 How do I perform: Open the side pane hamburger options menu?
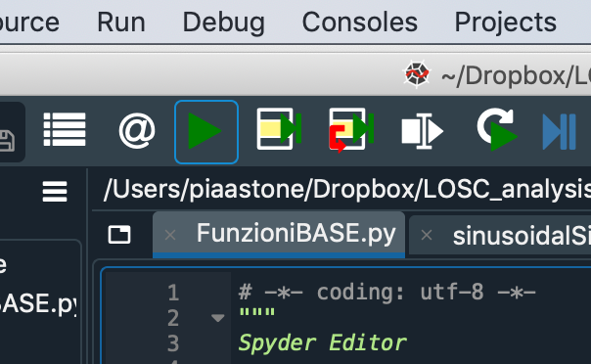(55, 192)
